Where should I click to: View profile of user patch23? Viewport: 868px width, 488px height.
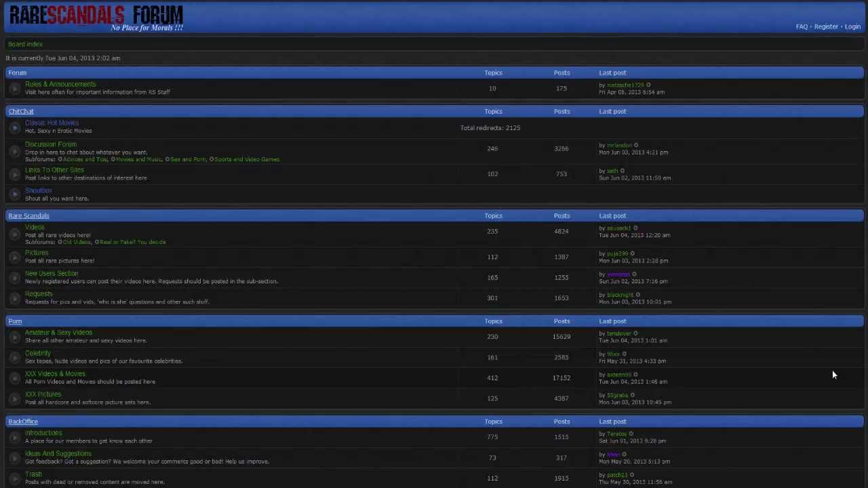tap(617, 475)
